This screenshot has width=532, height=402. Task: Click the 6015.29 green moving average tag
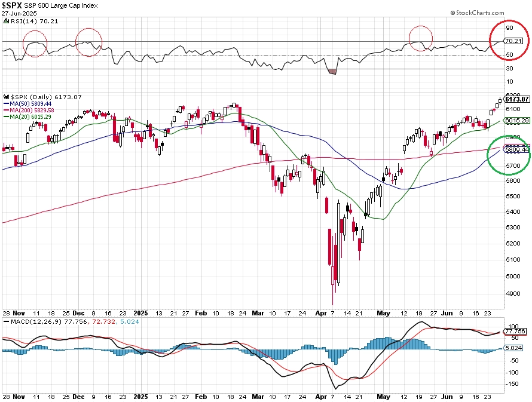(516, 120)
